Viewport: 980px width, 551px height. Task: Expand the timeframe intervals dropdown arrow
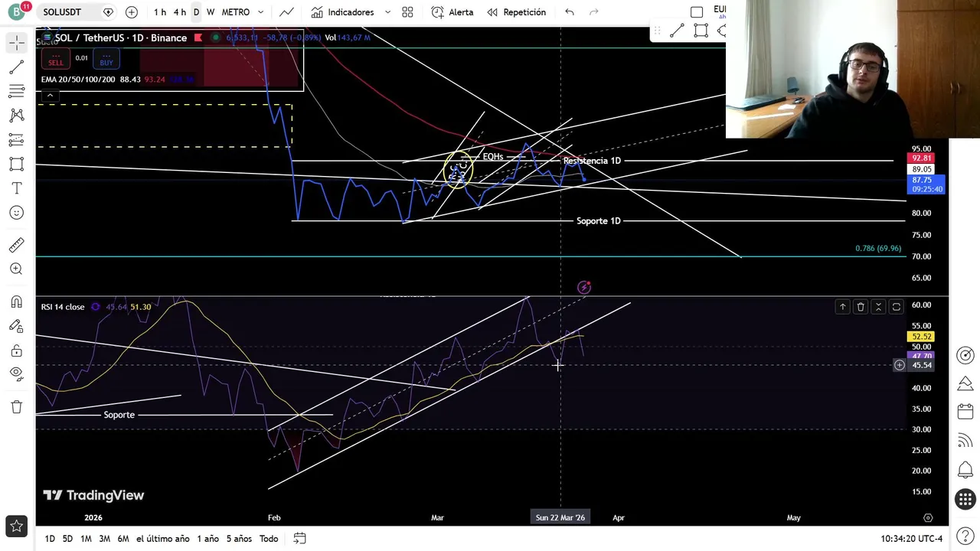point(261,12)
